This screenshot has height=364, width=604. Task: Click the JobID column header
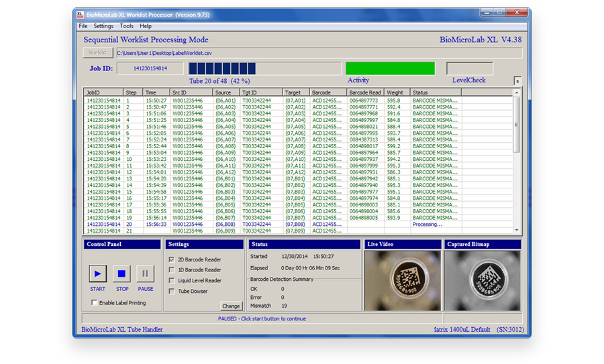point(103,93)
